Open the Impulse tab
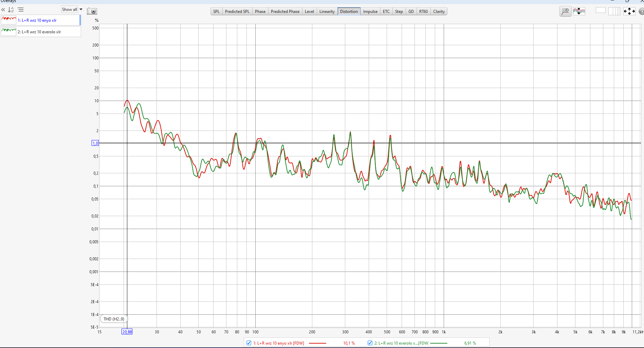 tap(370, 12)
